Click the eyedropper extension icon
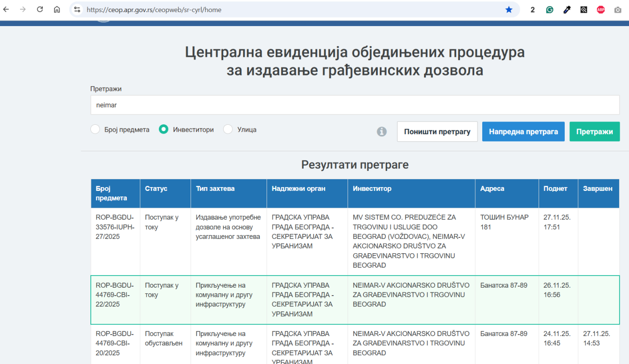The height and width of the screenshot is (364, 629). pos(567,9)
